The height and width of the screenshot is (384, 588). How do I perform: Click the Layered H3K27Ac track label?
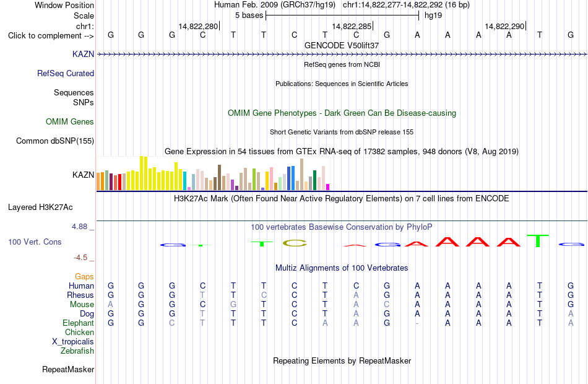point(40,207)
